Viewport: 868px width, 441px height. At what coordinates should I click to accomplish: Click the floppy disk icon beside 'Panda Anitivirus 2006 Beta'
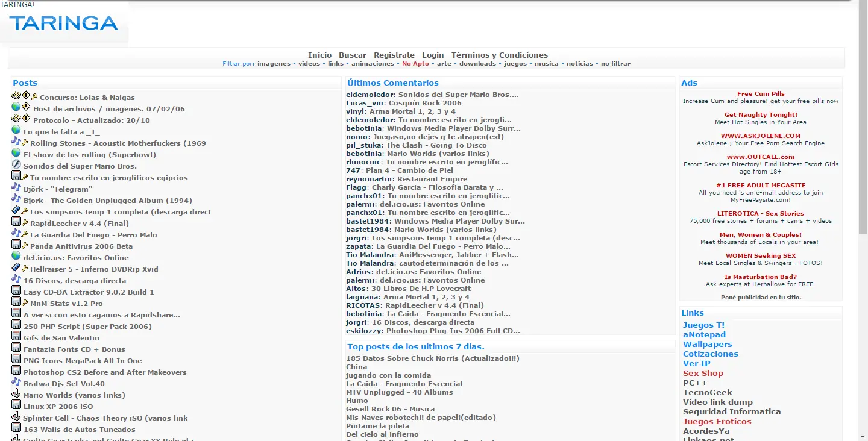(x=16, y=245)
